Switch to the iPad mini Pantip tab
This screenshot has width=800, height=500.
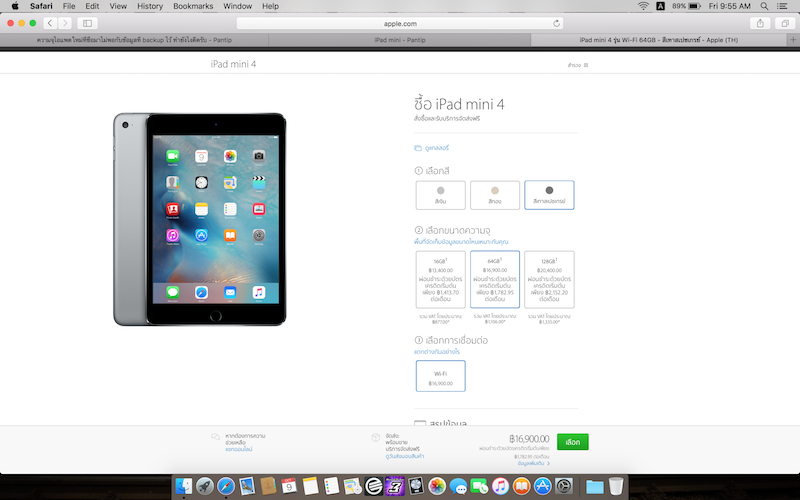(x=400, y=40)
